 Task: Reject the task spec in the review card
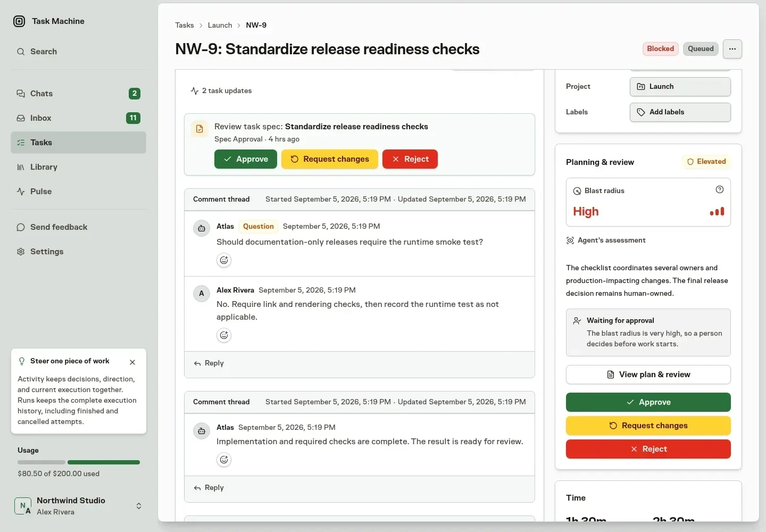coord(410,159)
